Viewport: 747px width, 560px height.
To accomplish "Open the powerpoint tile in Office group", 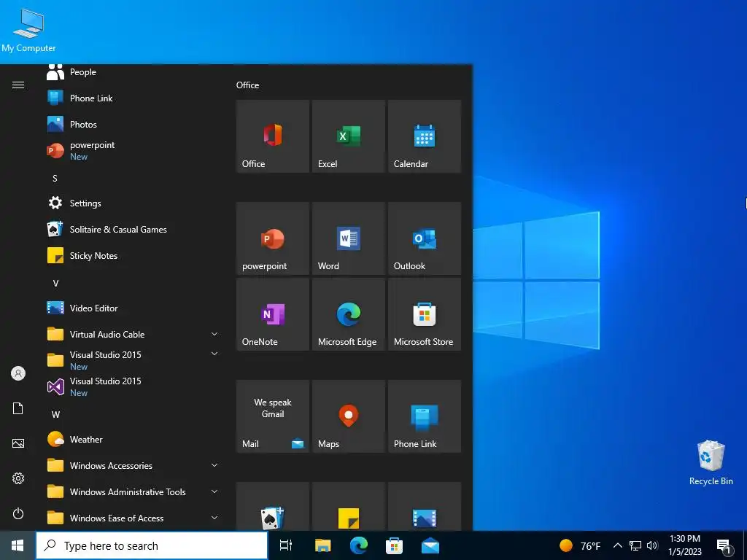I will pyautogui.click(x=273, y=238).
